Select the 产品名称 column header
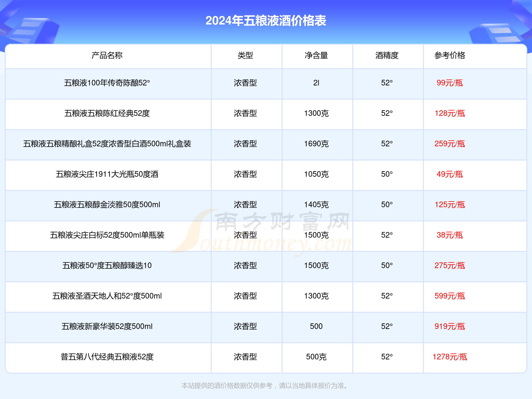This screenshot has height=399, width=532. (107, 55)
